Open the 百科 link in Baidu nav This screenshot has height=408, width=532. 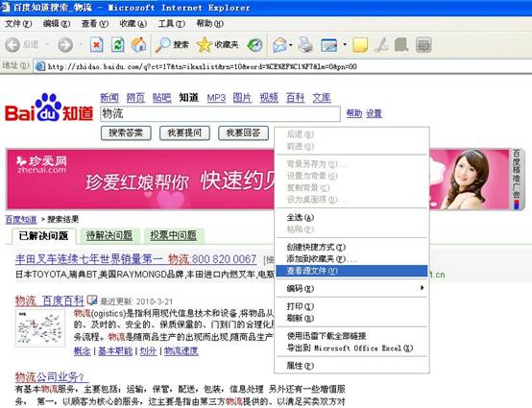tap(295, 98)
